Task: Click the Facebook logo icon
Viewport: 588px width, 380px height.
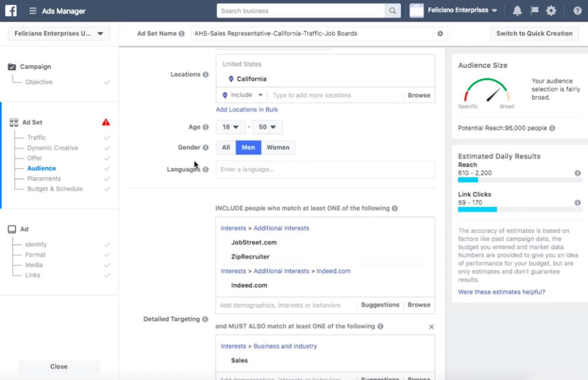Action: 11,11
